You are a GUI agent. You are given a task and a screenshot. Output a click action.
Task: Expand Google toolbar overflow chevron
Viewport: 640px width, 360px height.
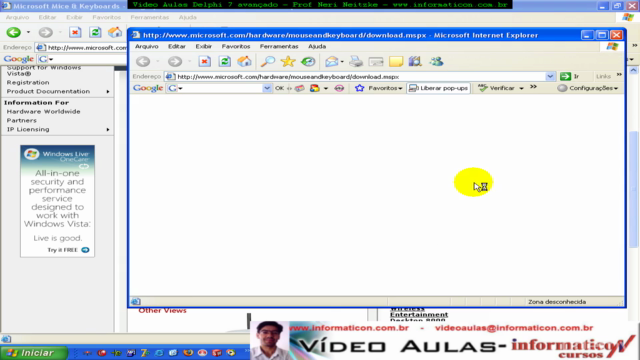533,87
